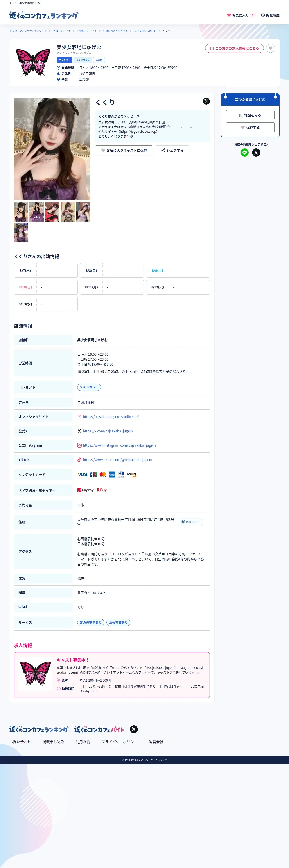Click the Mastercard icon
The image size is (289, 868).
(x=103, y=474)
